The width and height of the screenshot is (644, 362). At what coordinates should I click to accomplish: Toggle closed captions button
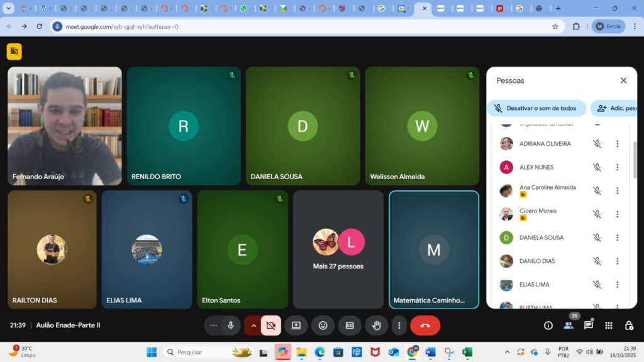coord(350,326)
